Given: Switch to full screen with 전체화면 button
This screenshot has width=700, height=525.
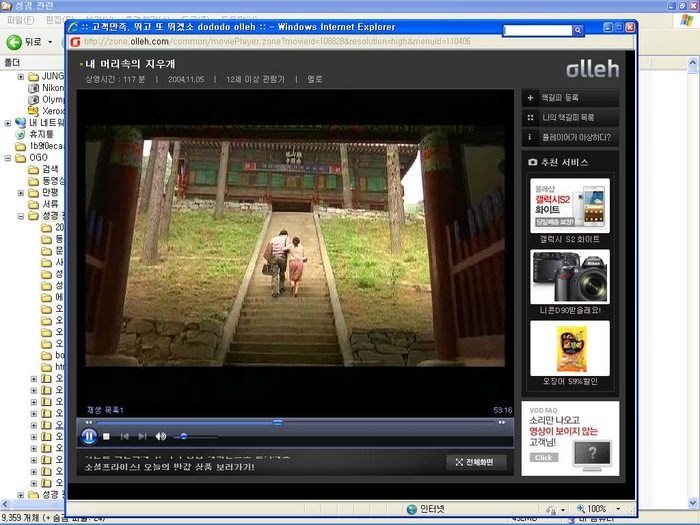Looking at the screenshot, I should (476, 462).
